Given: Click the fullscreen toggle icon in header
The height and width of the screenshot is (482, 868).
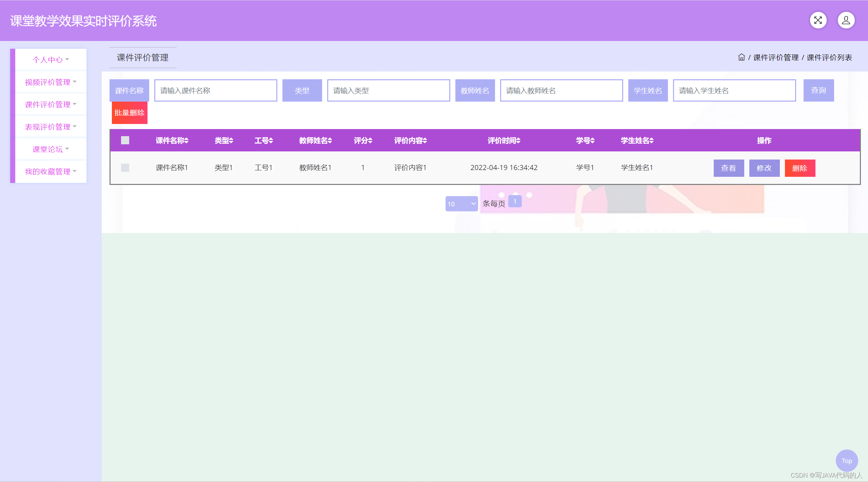Looking at the screenshot, I should [x=818, y=20].
